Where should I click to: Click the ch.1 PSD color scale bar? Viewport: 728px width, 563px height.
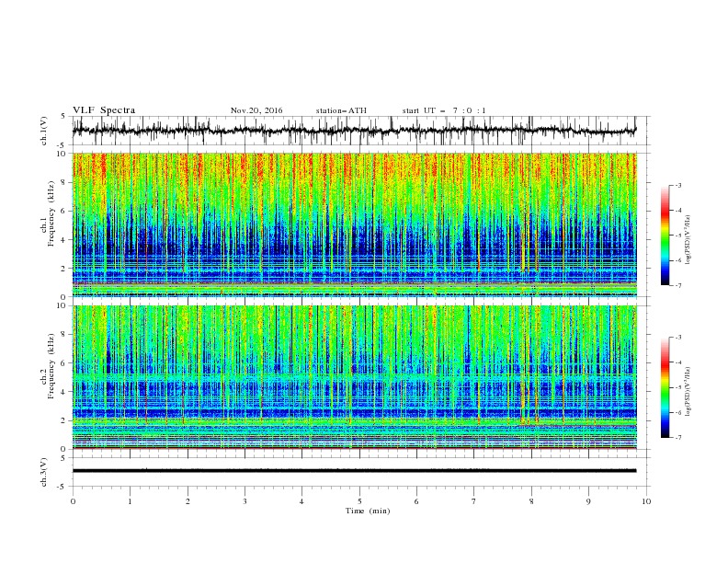(x=665, y=236)
